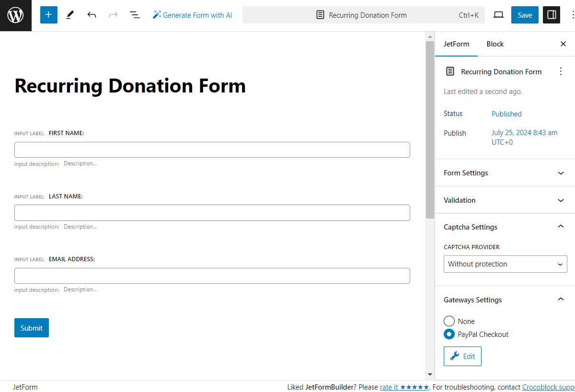575x392 pixels.
Task: Switch to the Block tab
Action: point(495,44)
